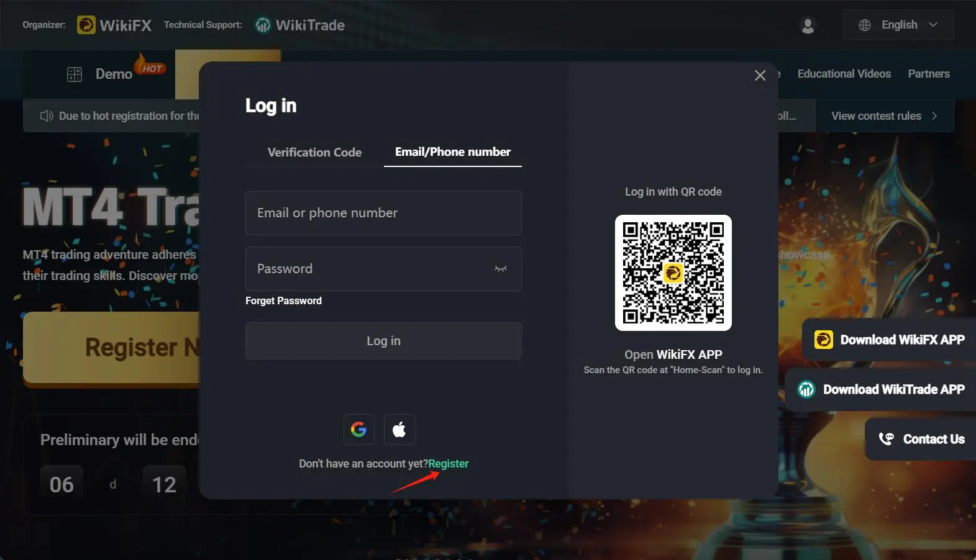Screen dimensions: 976x560
Task: Sign in with Apple icon
Action: [399, 430]
